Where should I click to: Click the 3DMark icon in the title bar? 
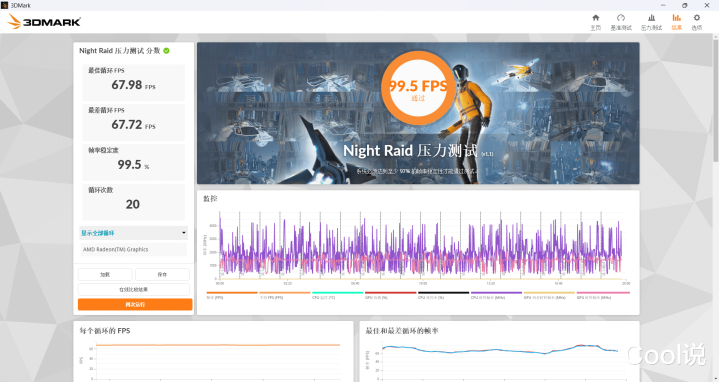(5, 5)
